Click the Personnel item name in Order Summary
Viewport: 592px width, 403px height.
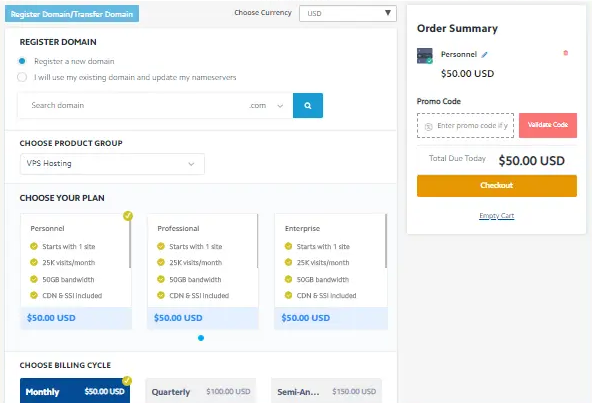[459, 54]
